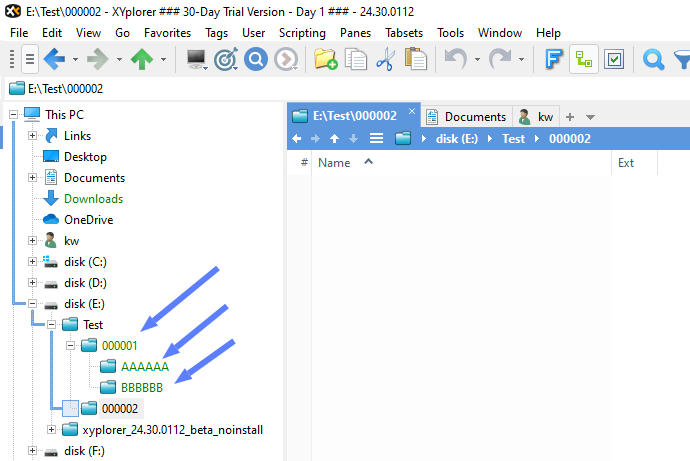Click the Cut scissors icon
The height and width of the screenshot is (461, 690).
[x=385, y=59]
